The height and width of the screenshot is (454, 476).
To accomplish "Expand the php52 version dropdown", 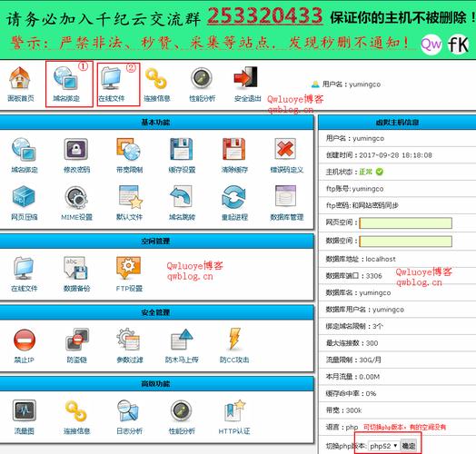I will click(383, 446).
